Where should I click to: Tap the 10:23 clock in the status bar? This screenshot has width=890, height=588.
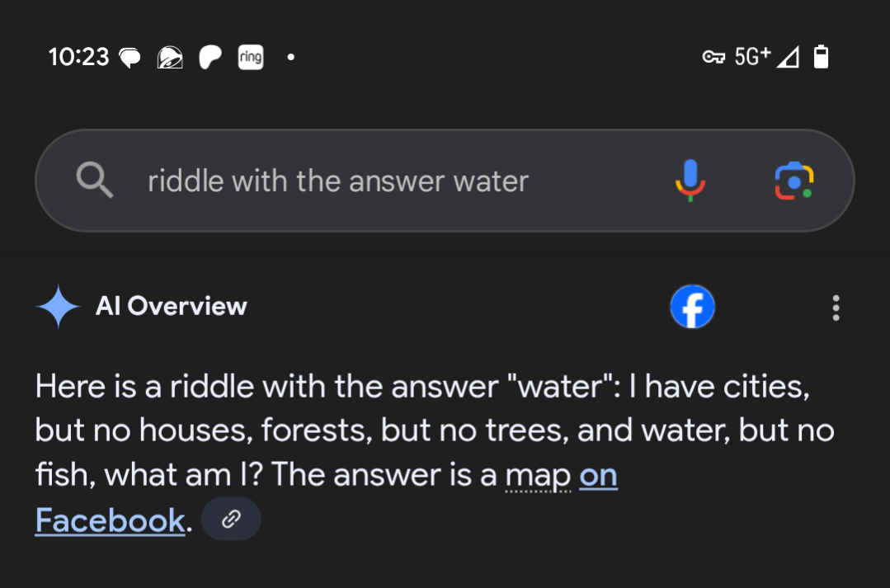[x=78, y=56]
